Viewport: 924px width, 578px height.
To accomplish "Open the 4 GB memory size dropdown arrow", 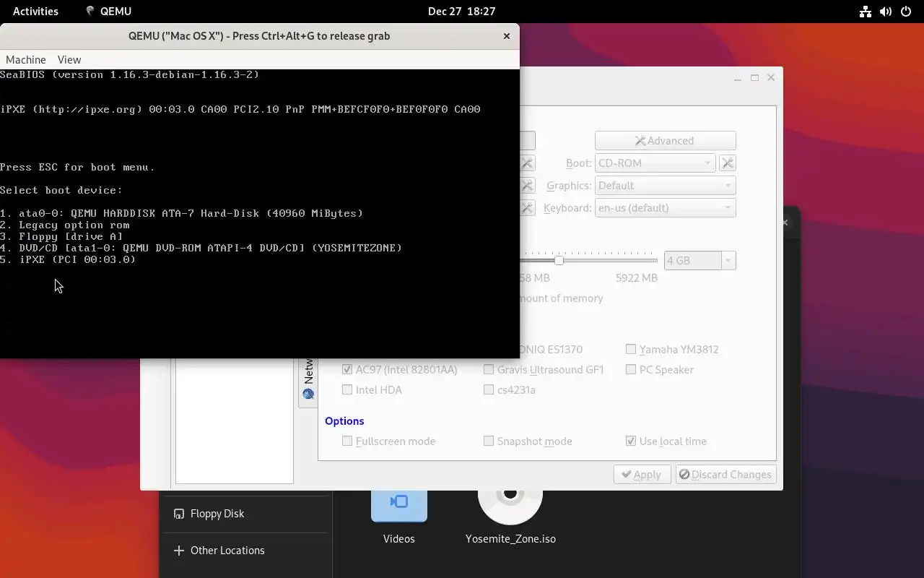I will click(728, 261).
